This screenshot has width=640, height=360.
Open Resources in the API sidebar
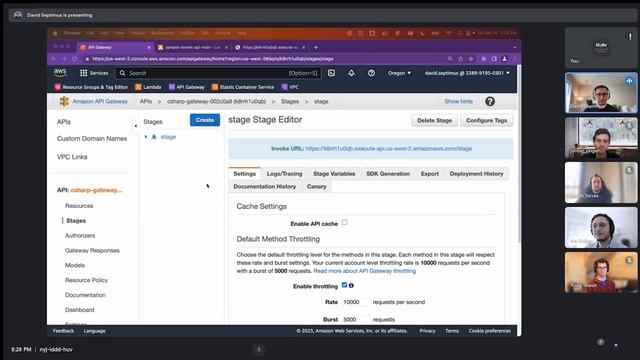tap(79, 206)
